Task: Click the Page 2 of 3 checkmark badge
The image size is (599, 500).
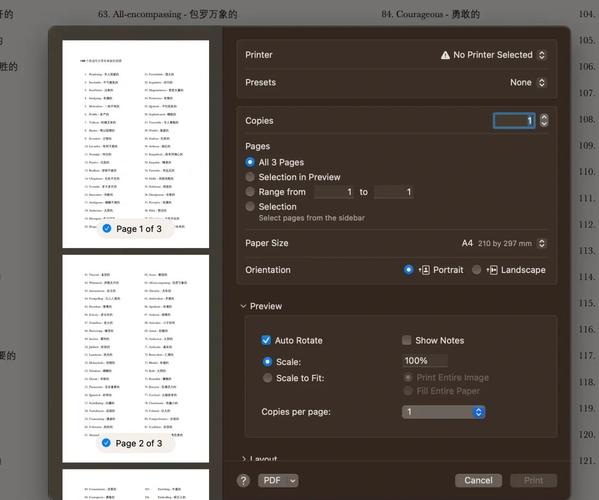Action: coord(106,443)
